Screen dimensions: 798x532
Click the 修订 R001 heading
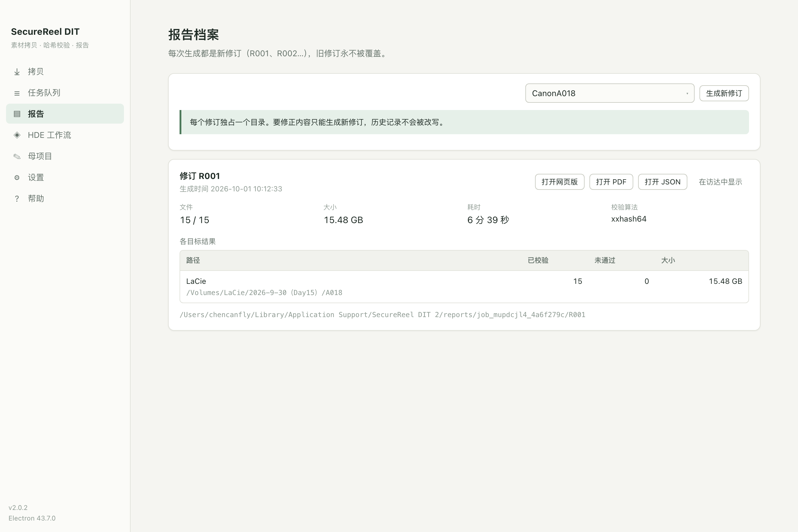point(199,176)
